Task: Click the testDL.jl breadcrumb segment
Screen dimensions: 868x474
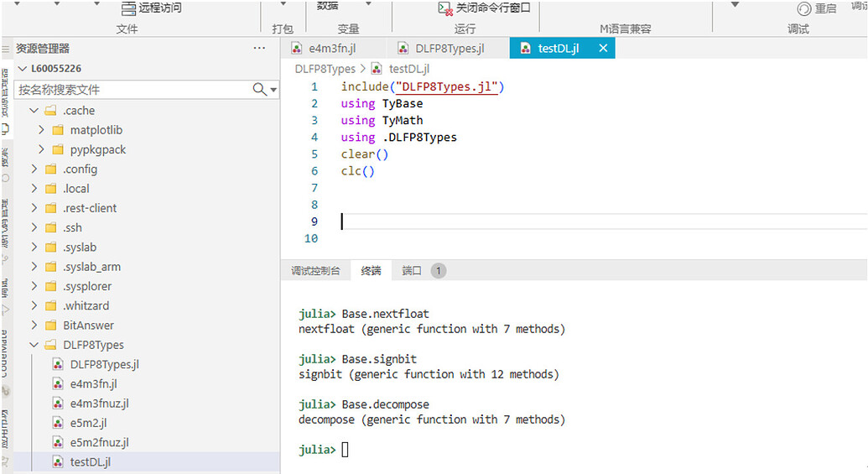Action: (409, 69)
